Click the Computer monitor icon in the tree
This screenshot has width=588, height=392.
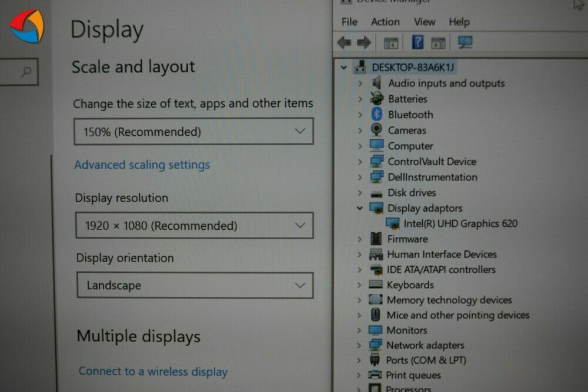pyautogui.click(x=376, y=145)
